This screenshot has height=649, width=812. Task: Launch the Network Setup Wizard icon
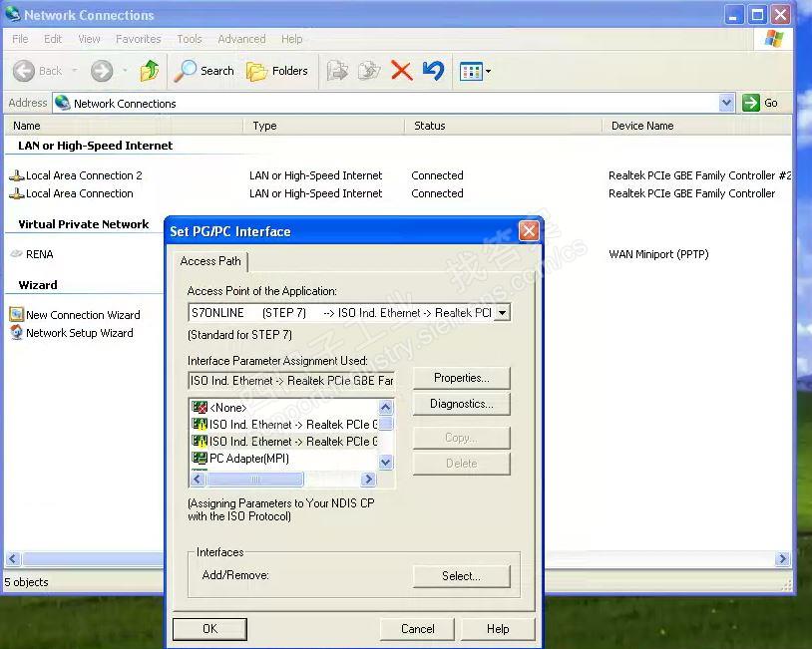[17, 332]
